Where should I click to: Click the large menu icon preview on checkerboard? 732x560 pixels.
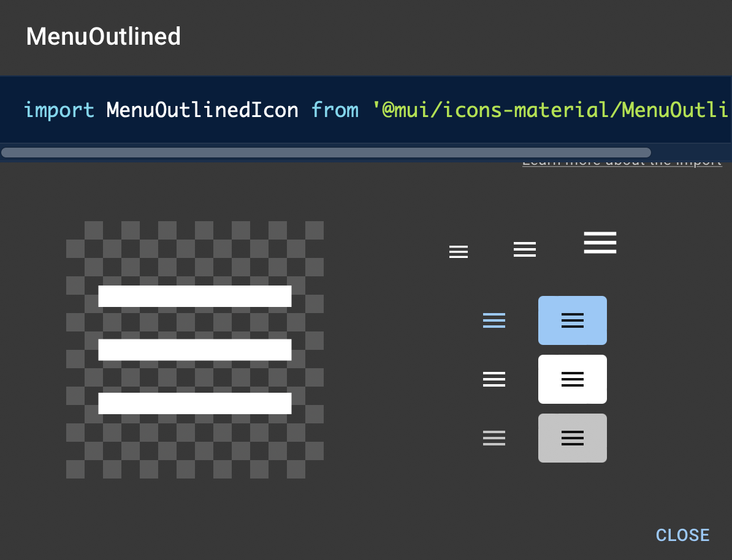[195, 349]
